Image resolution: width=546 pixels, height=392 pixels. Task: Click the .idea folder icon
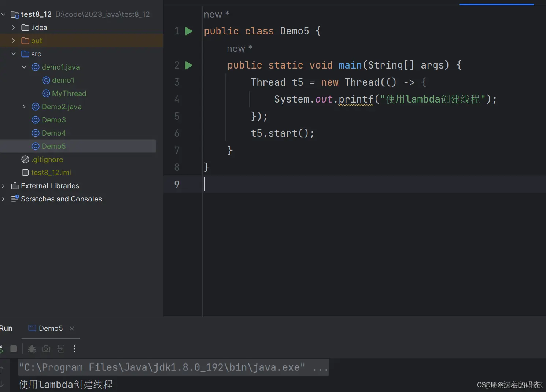point(25,27)
